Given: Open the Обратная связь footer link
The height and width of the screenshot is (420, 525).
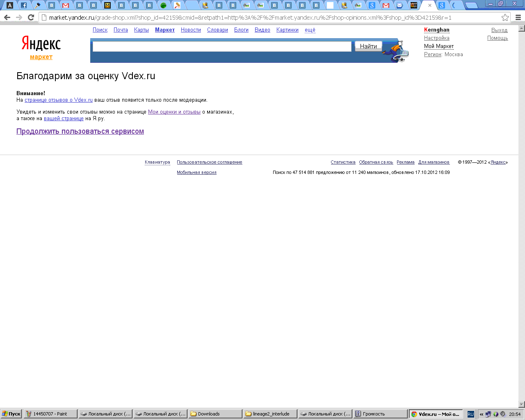Looking at the screenshot, I should [x=376, y=162].
